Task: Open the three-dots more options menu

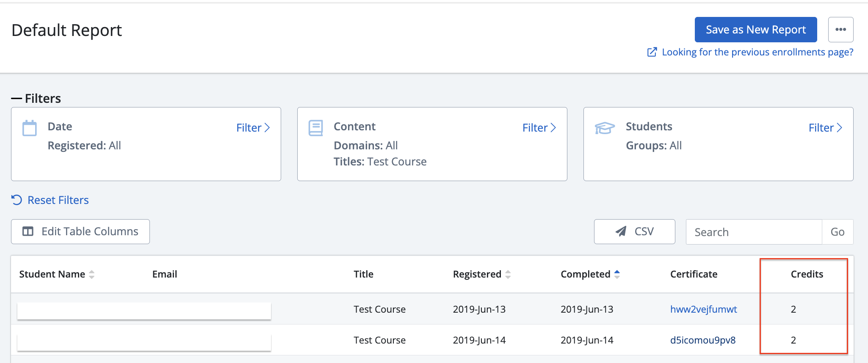Action: 840,30
